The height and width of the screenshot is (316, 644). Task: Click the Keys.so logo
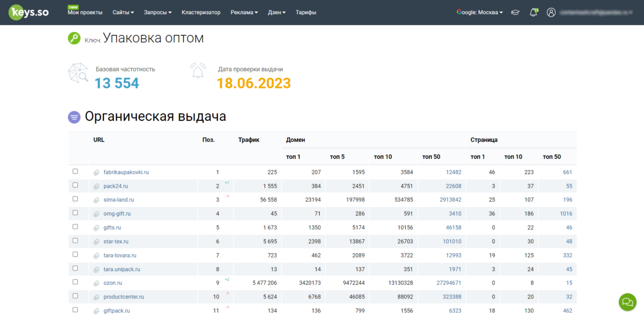(x=28, y=12)
